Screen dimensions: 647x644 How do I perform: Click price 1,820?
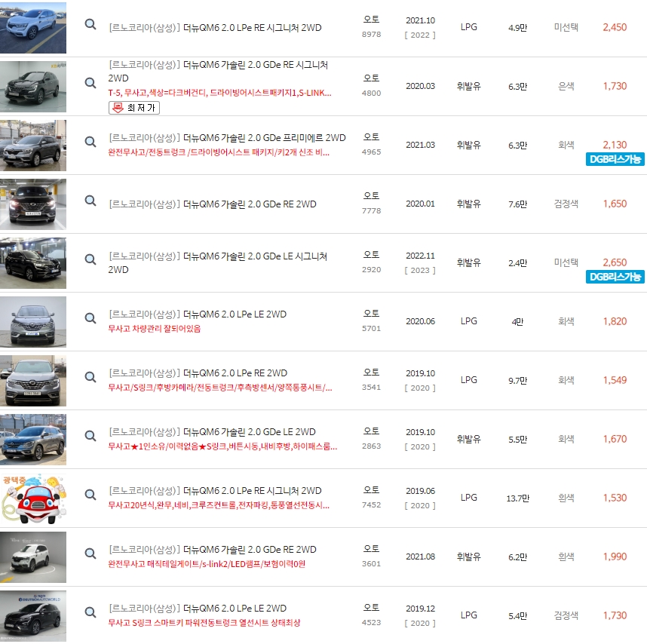[x=615, y=321]
